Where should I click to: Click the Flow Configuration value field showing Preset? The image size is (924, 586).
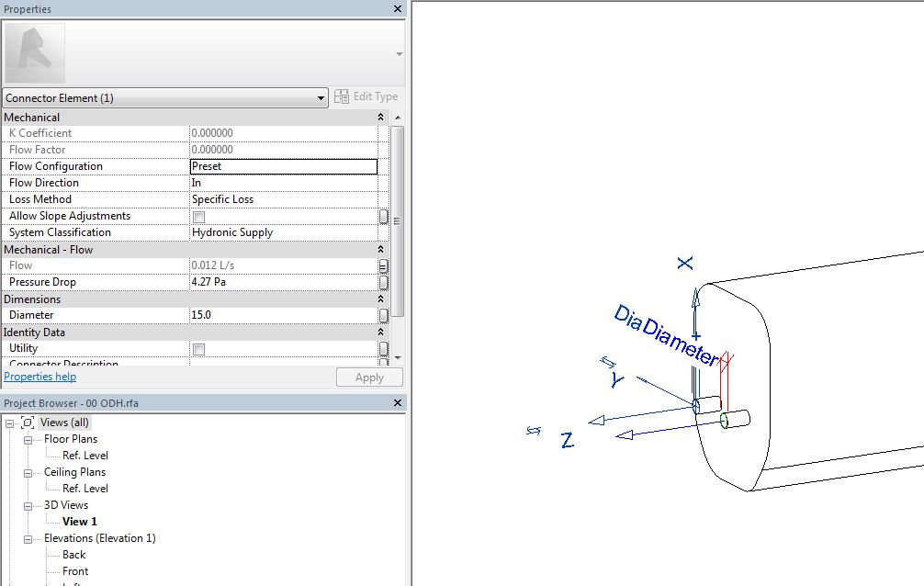tap(283, 166)
